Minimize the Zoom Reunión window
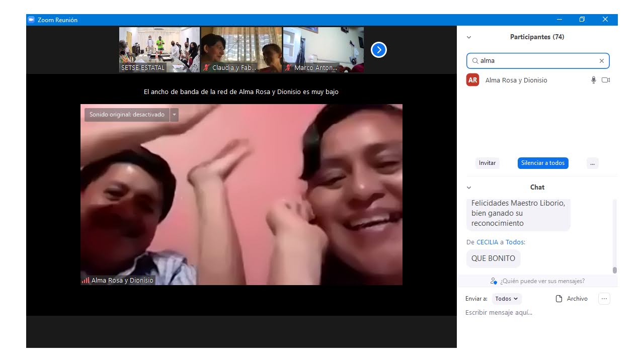The height and width of the screenshot is (362, 644). pyautogui.click(x=559, y=20)
